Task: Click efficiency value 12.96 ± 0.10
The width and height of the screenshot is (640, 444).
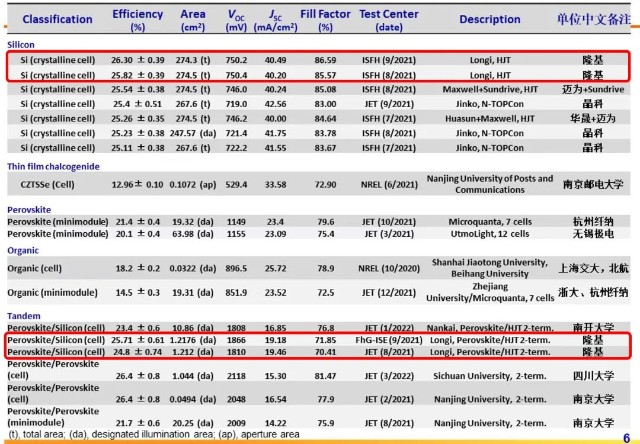Action: click(138, 184)
